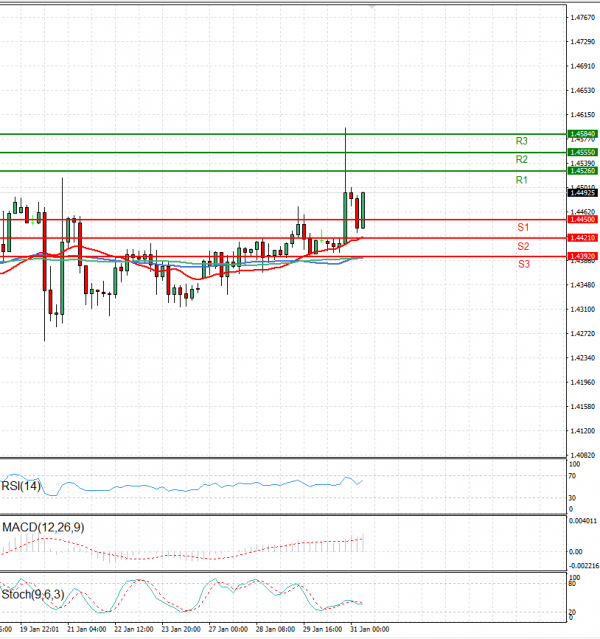Click the 1.46150 price axis value
The width and height of the screenshot is (600, 639).
coord(582,115)
